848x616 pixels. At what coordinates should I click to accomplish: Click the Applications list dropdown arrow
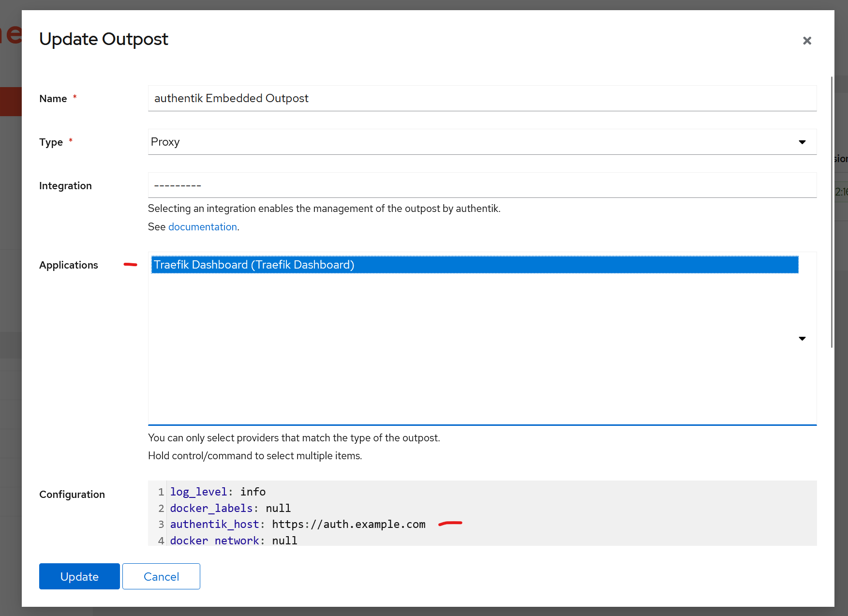click(802, 339)
